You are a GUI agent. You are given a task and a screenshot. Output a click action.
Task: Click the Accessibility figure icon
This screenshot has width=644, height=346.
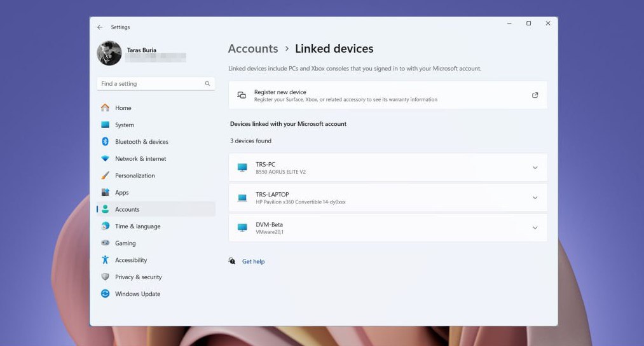[105, 259]
